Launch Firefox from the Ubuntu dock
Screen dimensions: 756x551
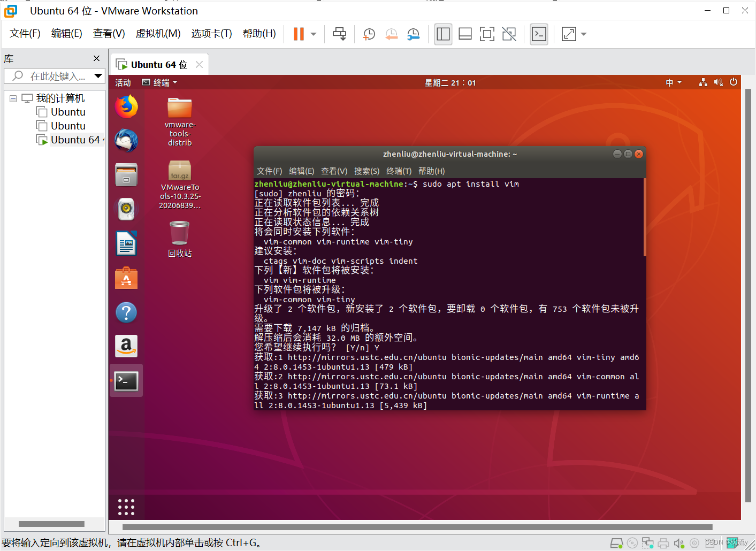point(126,106)
